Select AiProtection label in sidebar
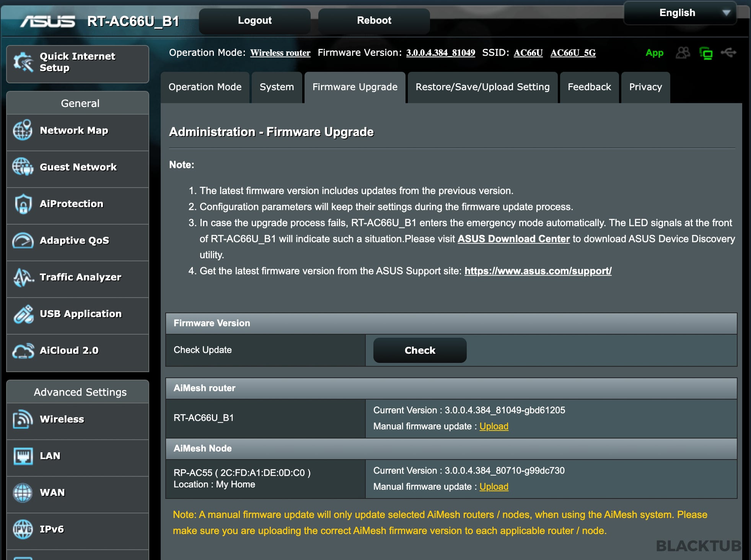 [72, 204]
